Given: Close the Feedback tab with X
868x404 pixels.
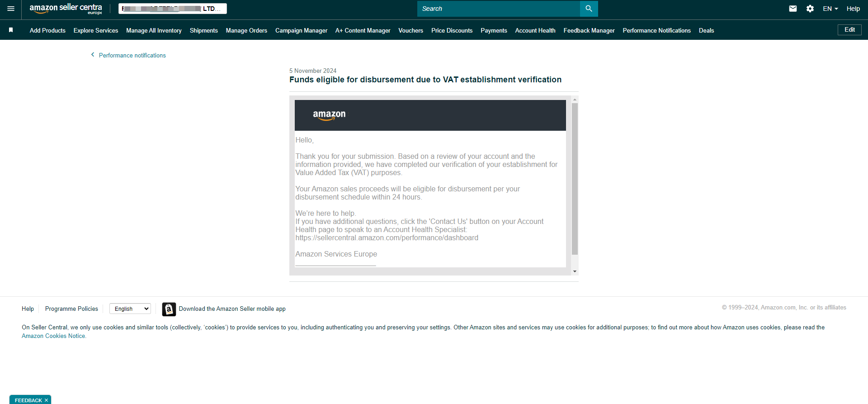Looking at the screenshot, I should click(x=46, y=400).
